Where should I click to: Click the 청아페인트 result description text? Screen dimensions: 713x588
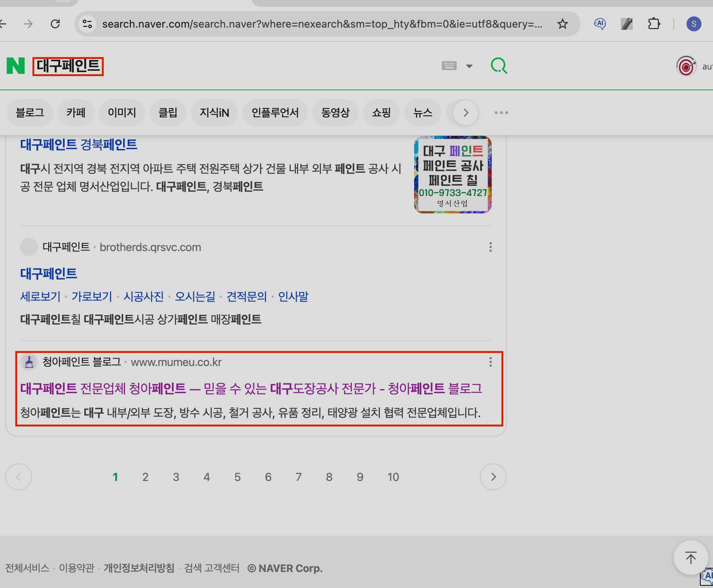click(250, 413)
